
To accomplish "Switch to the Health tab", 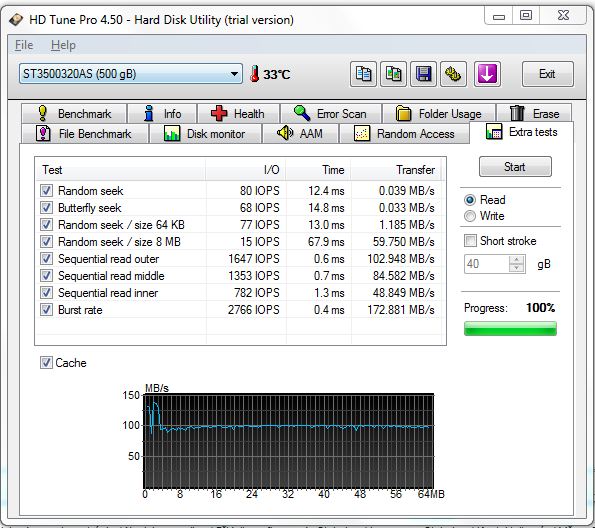I will pos(238,113).
